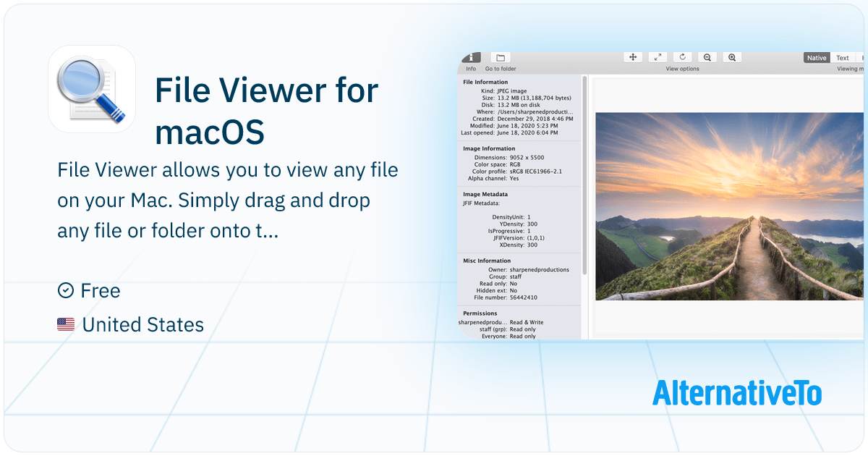The height and width of the screenshot is (456, 868).
Task: Switch to Text viewing mode
Action: coord(843,58)
